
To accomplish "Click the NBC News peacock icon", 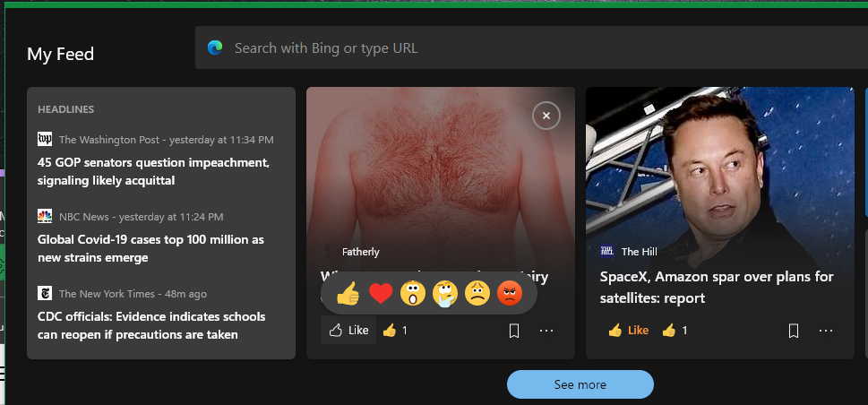I will pos(45,216).
